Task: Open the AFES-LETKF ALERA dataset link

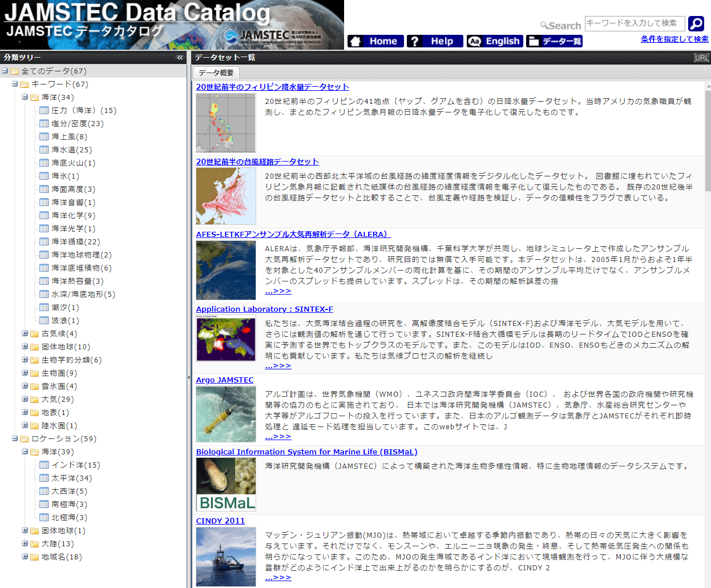Action: click(x=293, y=234)
